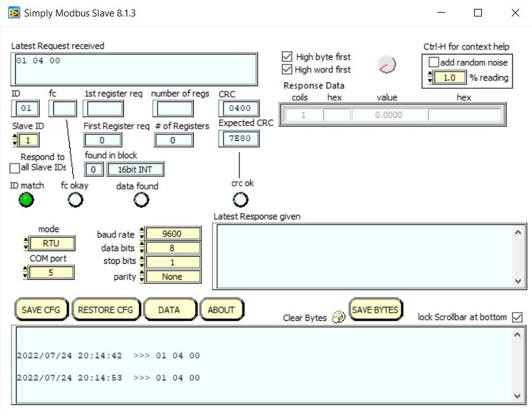Open the DATA button

click(170, 309)
